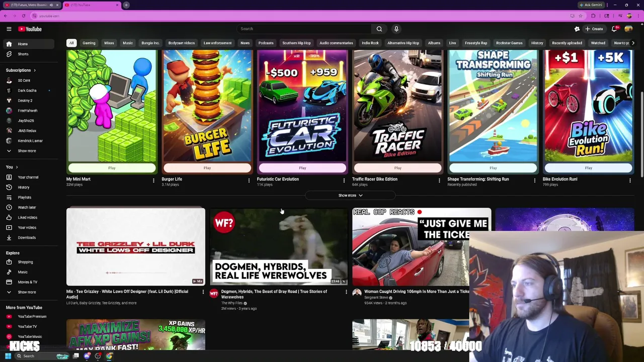Open Chrome from the taskbar

coord(109,356)
